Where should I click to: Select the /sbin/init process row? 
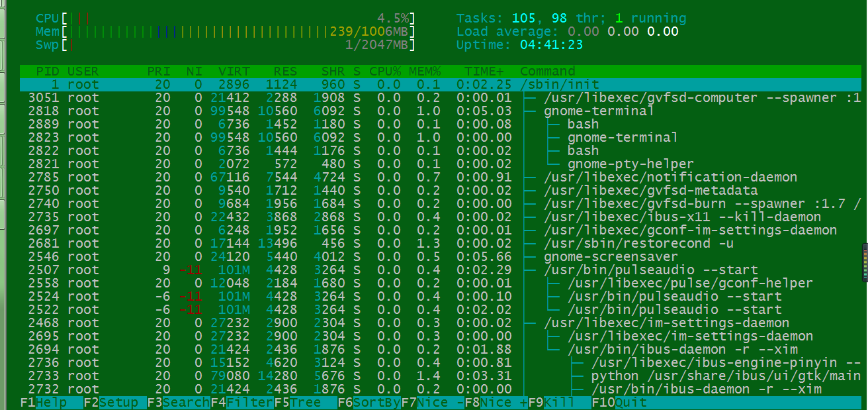pyautogui.click(x=441, y=84)
